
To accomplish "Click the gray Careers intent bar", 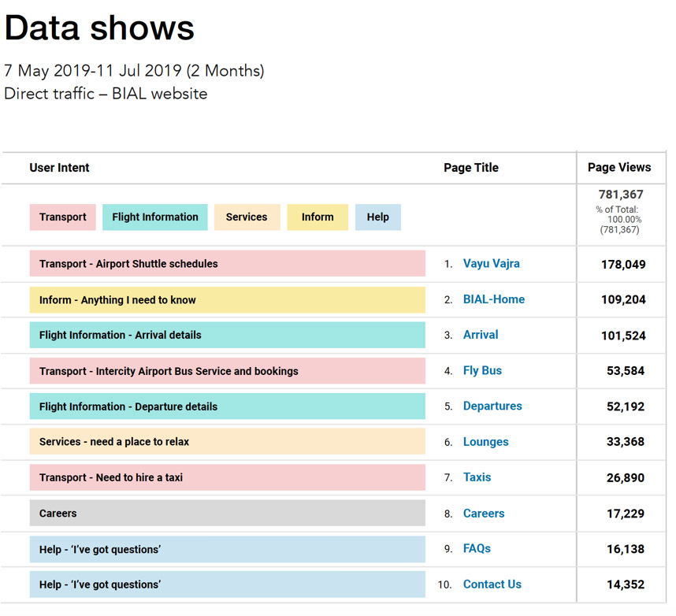I will point(227,514).
